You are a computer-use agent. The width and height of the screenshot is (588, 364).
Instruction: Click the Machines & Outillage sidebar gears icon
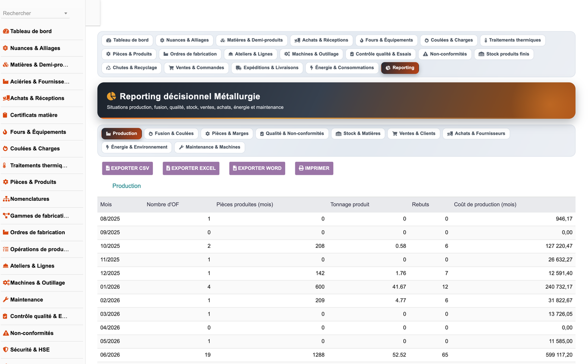[6, 283]
